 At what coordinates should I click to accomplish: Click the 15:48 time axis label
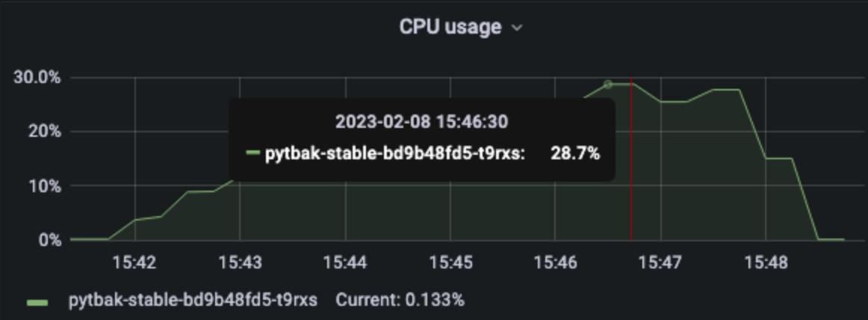coord(766,262)
